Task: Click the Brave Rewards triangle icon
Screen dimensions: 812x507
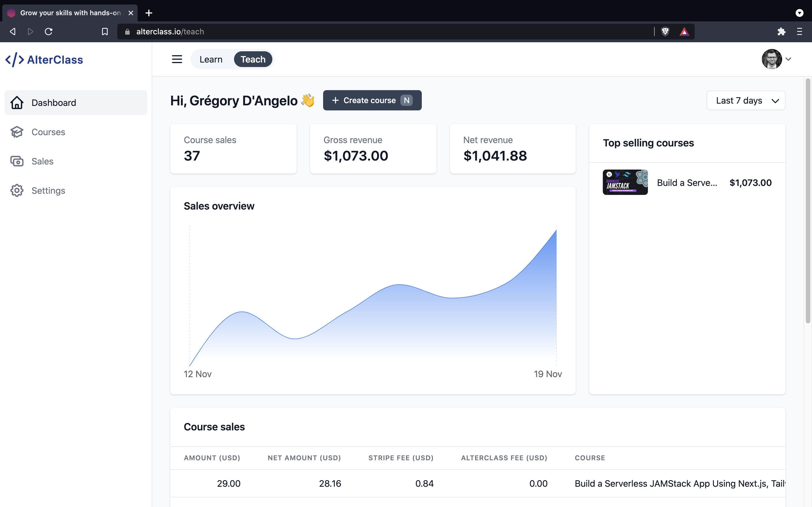Action: point(684,32)
